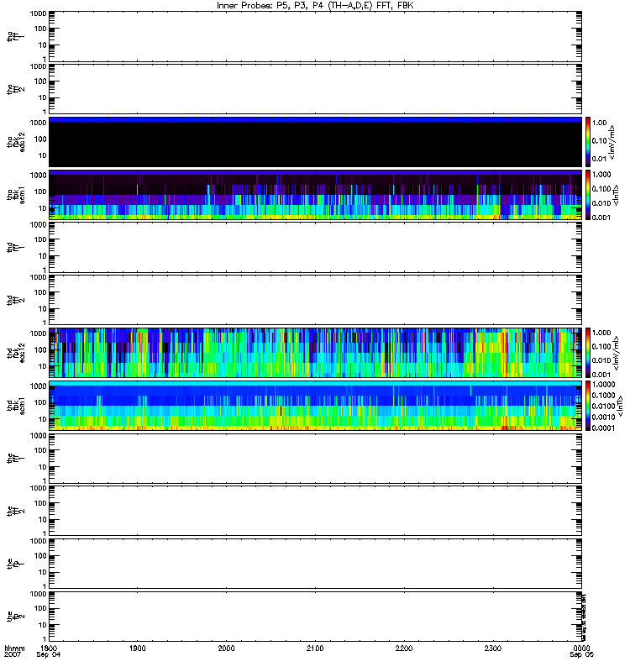
Task: Click the vertical timestamp text in 'the ffp 2' panel
Action: (584, 617)
